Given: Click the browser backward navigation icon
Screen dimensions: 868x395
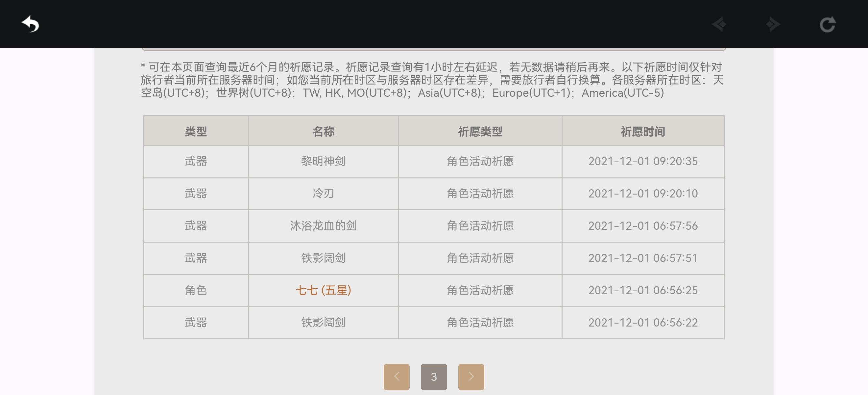Looking at the screenshot, I should (x=719, y=24).
